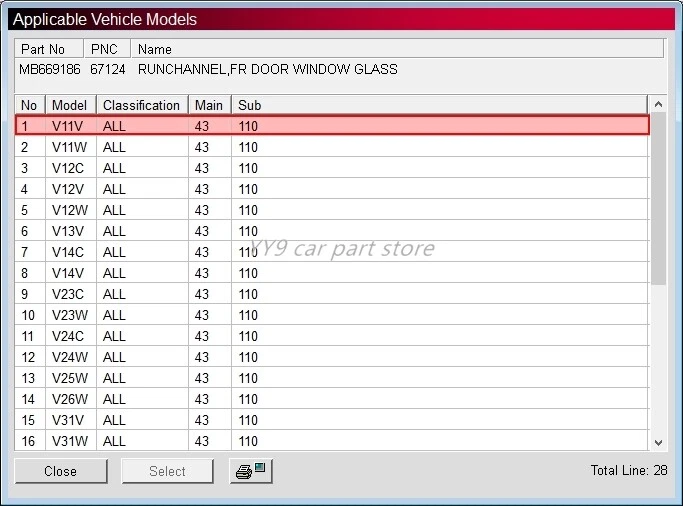Click PNC value 67124
The height and width of the screenshot is (506, 683).
[108, 69]
